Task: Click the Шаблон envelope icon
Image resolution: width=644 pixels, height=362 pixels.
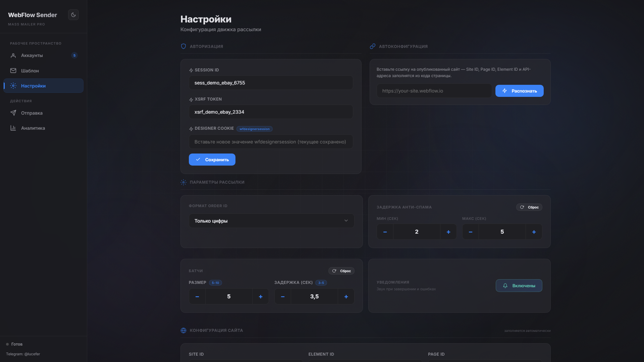Action: [13, 71]
